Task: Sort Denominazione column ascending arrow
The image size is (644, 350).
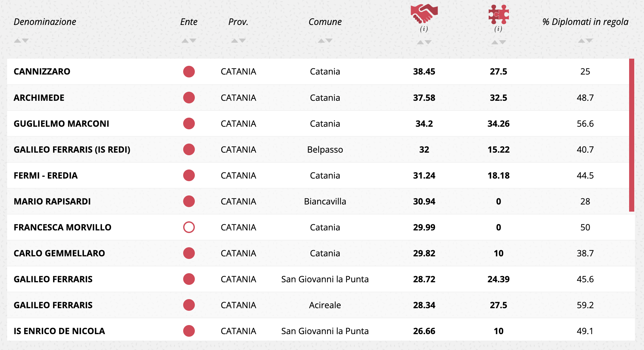Action: 17,41
